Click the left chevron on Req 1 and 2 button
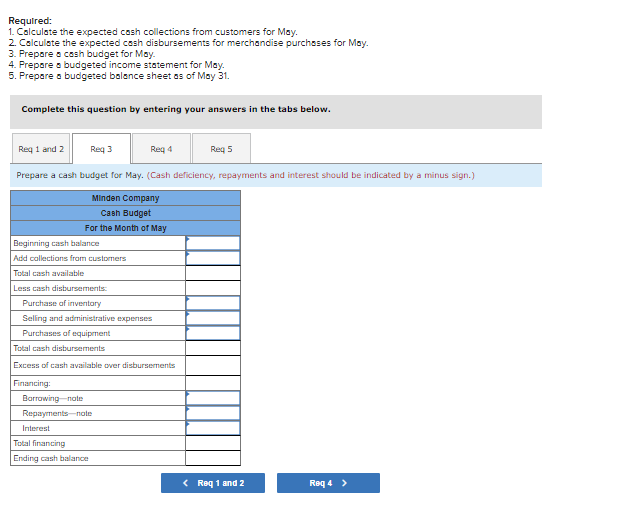 pyautogui.click(x=185, y=483)
